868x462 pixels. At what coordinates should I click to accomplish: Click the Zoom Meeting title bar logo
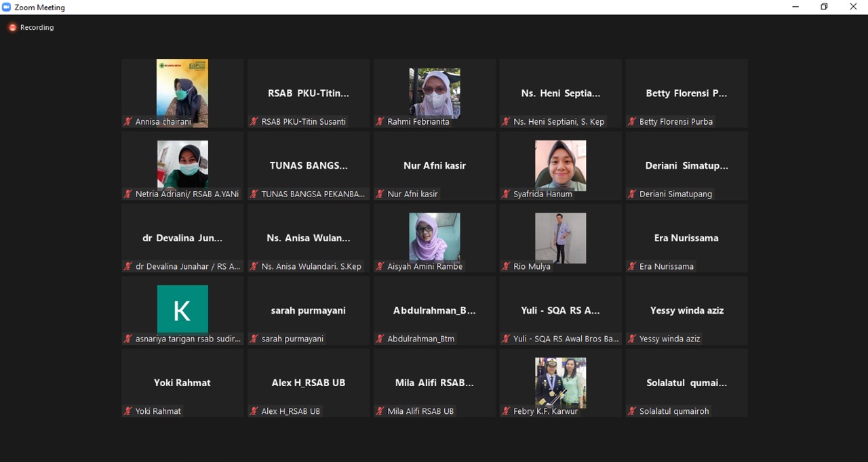tap(7, 7)
